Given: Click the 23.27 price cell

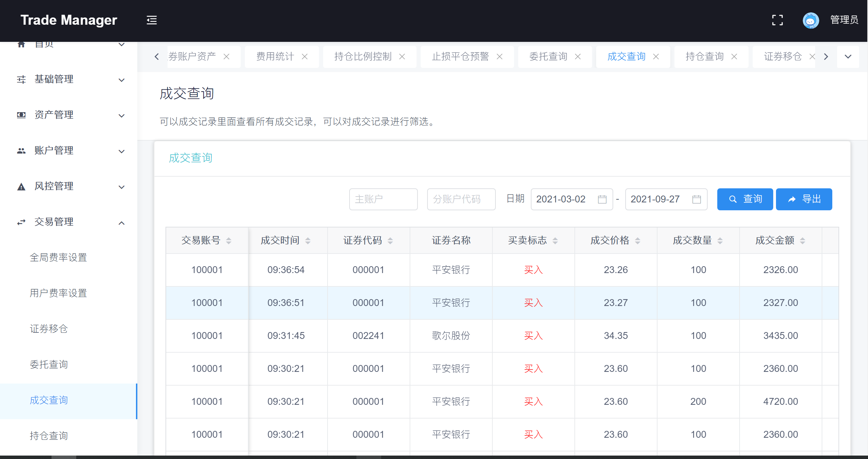Looking at the screenshot, I should coord(616,303).
